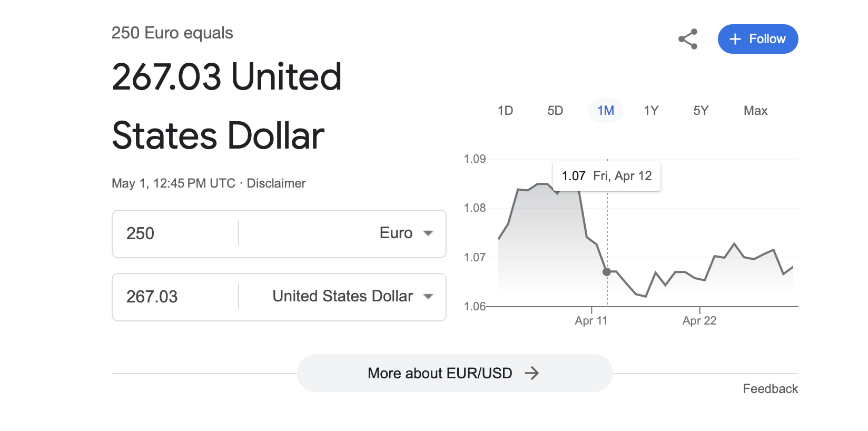
Task: Follow the EUR/USD pair
Action: pyautogui.click(x=758, y=39)
